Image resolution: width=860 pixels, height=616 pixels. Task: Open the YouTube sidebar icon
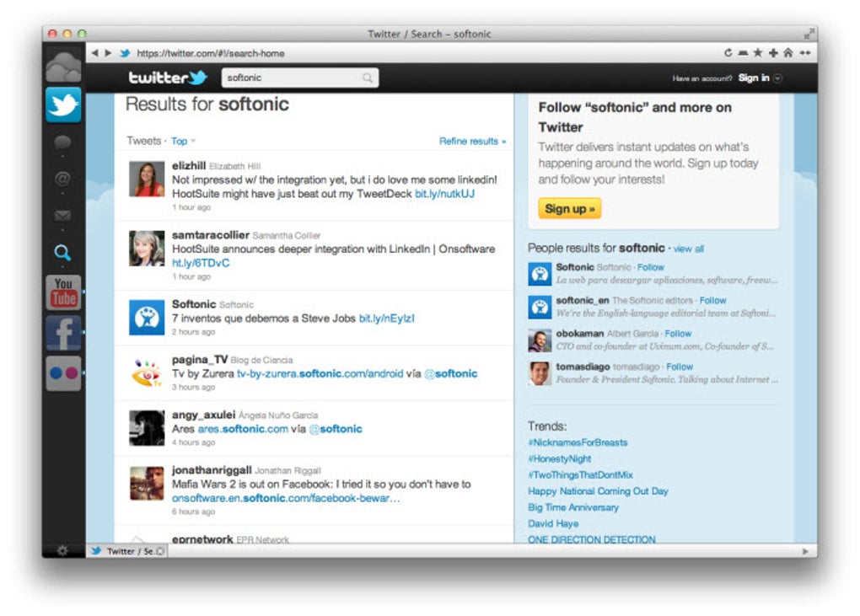point(63,292)
